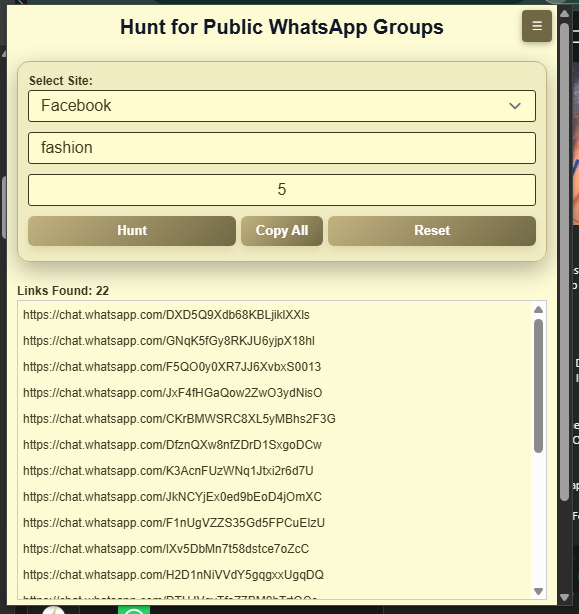The width and height of the screenshot is (579, 614).
Task: Click the results list scrollbar thumb
Action: (538, 386)
